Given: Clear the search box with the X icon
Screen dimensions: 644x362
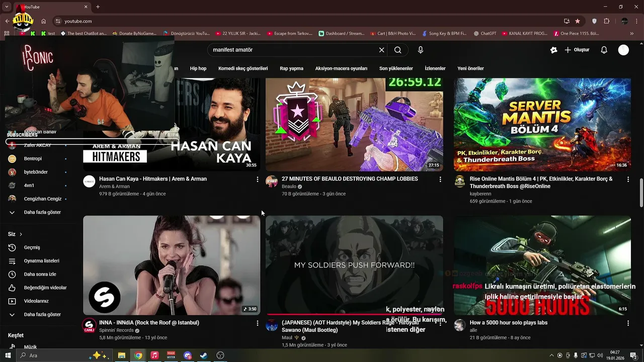Looking at the screenshot, I should 381,50.
